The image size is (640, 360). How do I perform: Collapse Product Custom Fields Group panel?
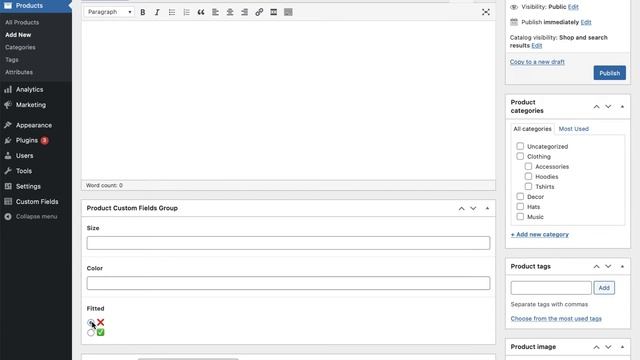coord(487,209)
